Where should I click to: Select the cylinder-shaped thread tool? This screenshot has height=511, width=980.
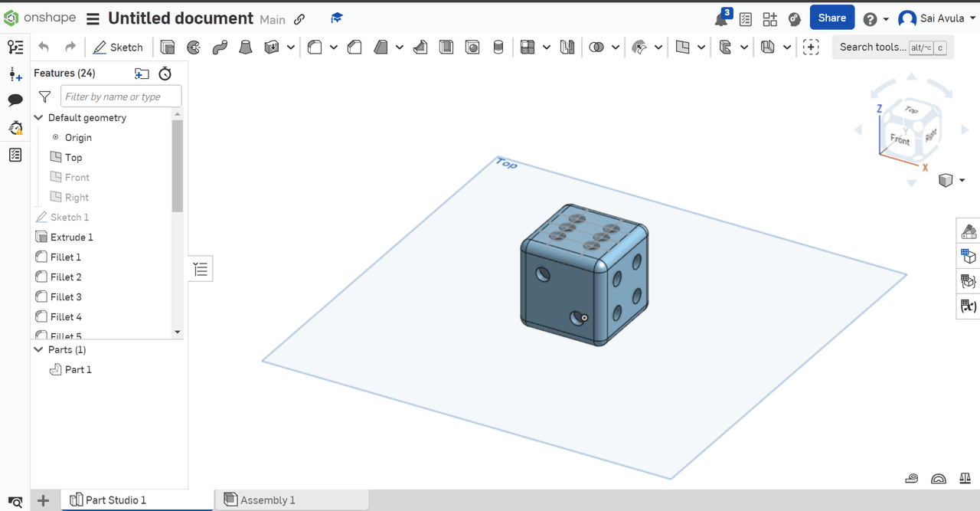(x=498, y=47)
